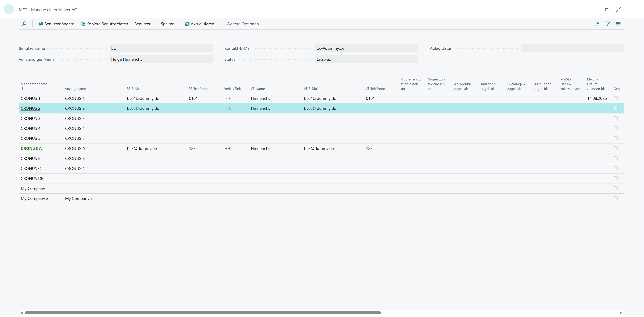Screen dimensions: 644x317
Task: Toggle the checkbox in CRONUS 4 row
Action: coord(616,128)
